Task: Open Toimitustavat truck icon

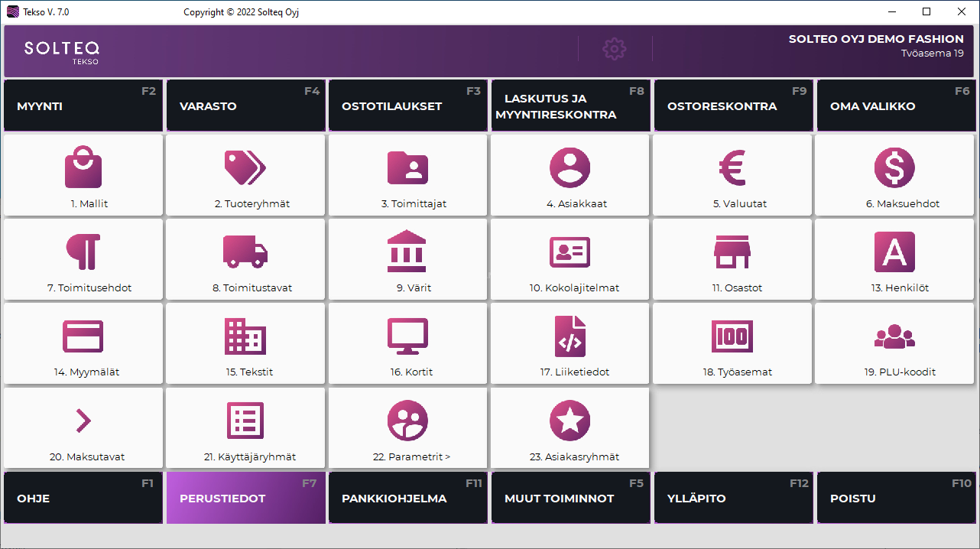Action: [x=245, y=252]
